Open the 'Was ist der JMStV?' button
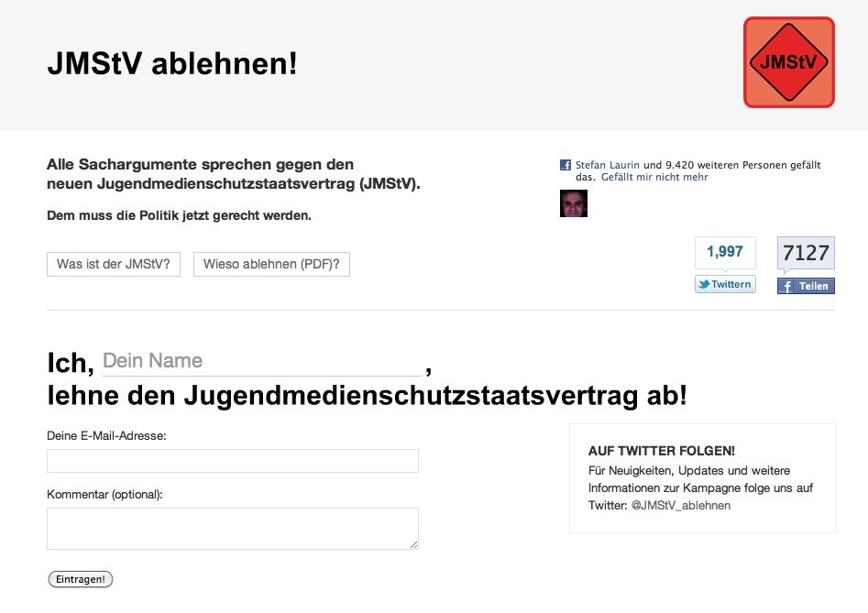 point(114,264)
